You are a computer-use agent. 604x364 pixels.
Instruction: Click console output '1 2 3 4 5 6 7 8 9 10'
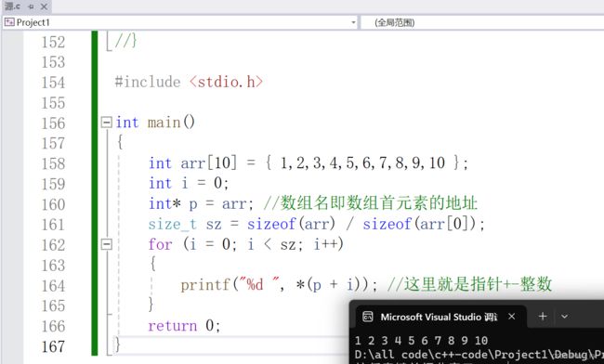pyautogui.click(x=422, y=341)
